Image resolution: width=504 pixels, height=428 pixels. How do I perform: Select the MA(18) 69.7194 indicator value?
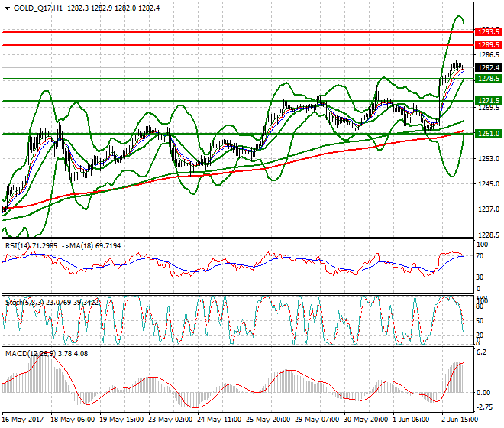coord(95,246)
